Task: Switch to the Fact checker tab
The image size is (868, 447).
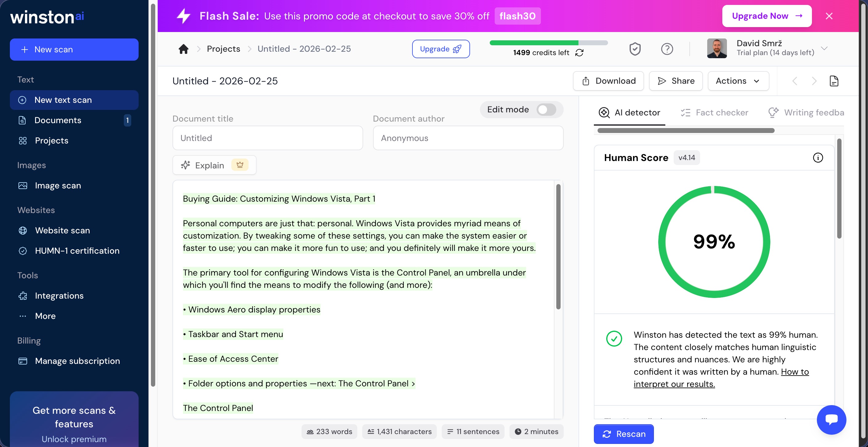Action: 714,112
